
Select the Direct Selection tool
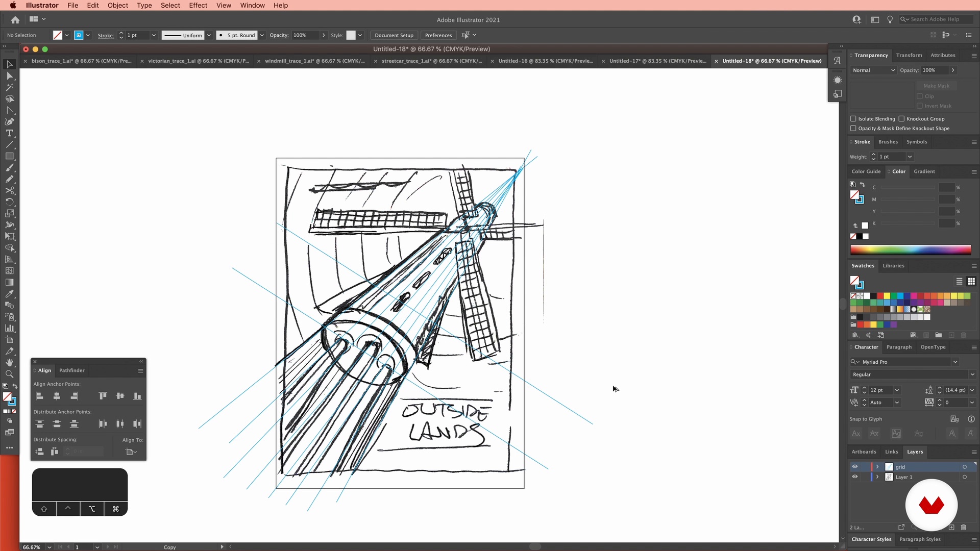pyautogui.click(x=9, y=76)
